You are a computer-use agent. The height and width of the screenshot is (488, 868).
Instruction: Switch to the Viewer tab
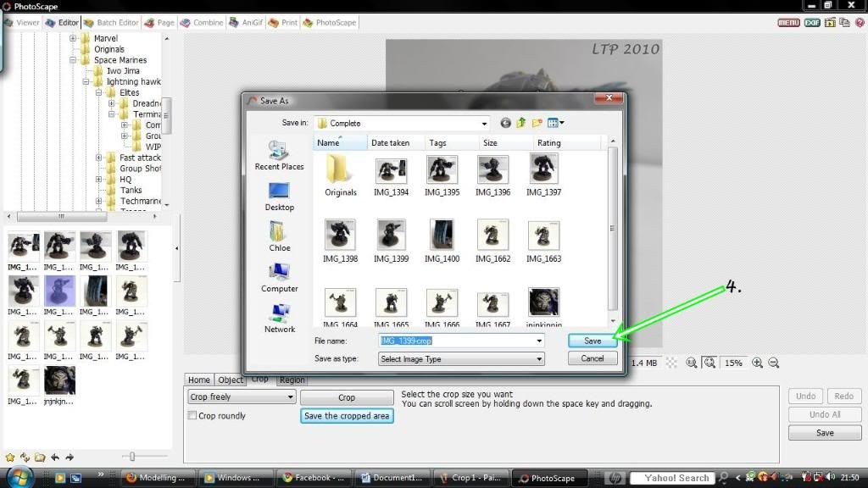22,23
